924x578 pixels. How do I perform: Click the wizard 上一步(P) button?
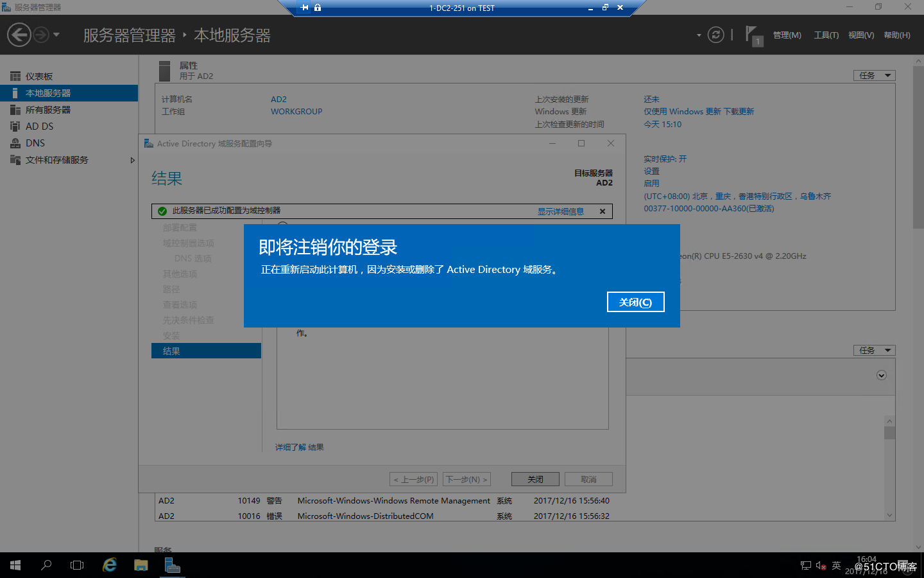pyautogui.click(x=413, y=480)
